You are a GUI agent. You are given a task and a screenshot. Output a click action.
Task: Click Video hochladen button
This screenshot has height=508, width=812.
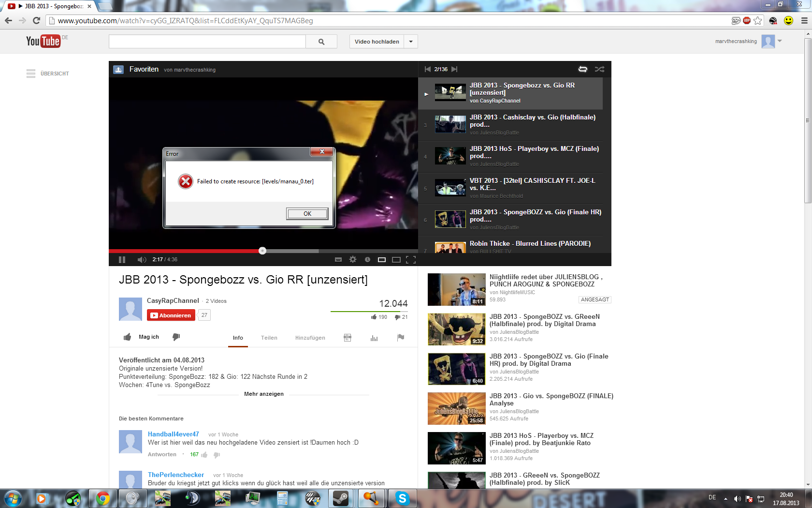[377, 42]
